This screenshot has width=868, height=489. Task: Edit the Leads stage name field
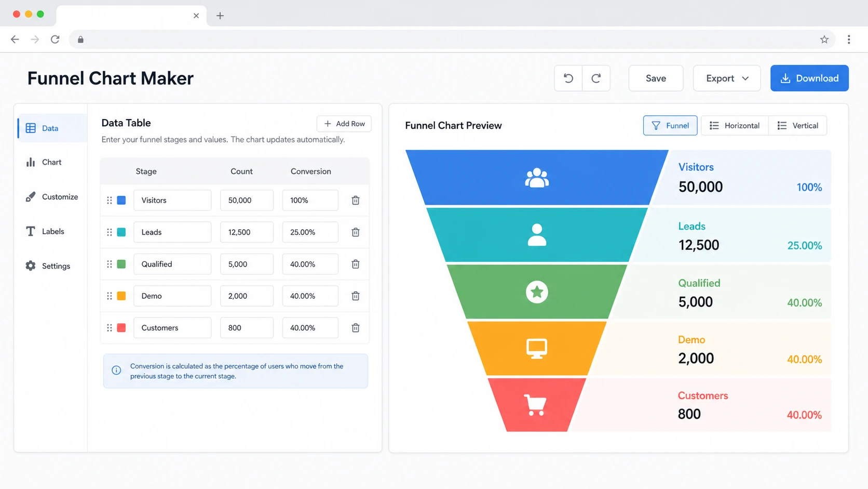pyautogui.click(x=172, y=232)
